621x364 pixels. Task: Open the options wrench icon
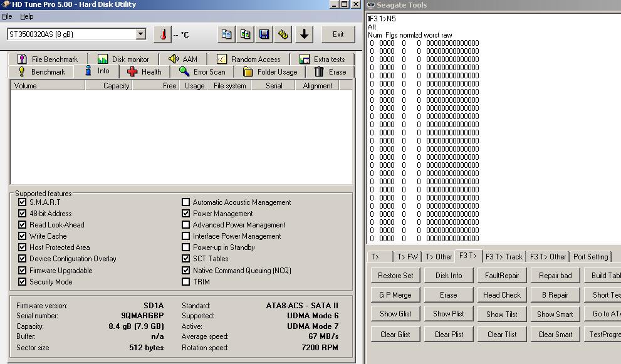click(x=283, y=34)
